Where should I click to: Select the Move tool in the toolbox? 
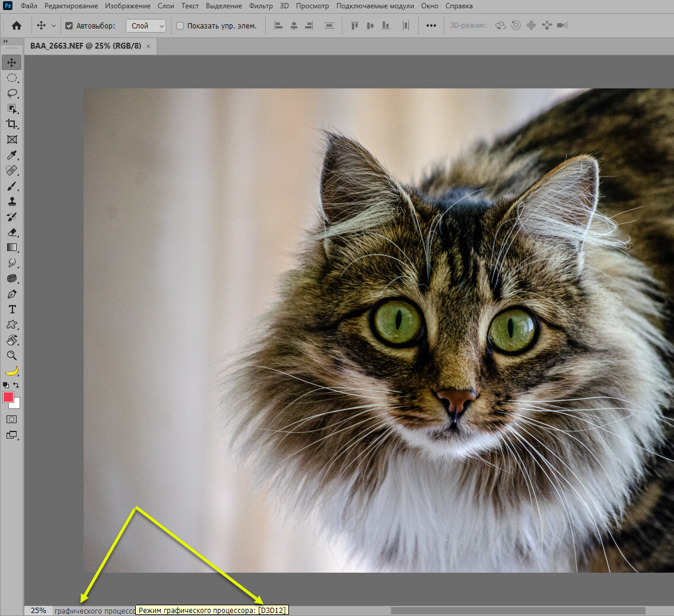click(x=12, y=63)
